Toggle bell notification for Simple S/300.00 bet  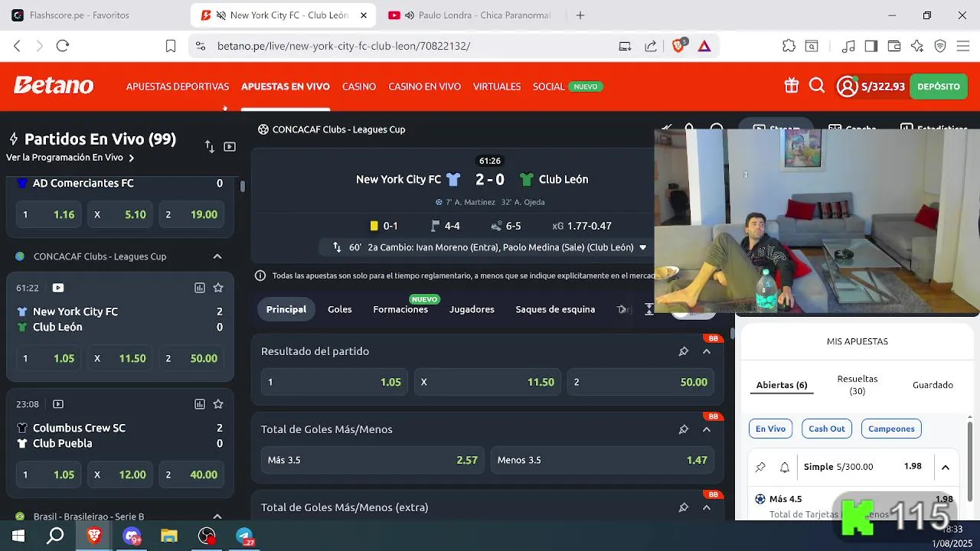point(785,467)
